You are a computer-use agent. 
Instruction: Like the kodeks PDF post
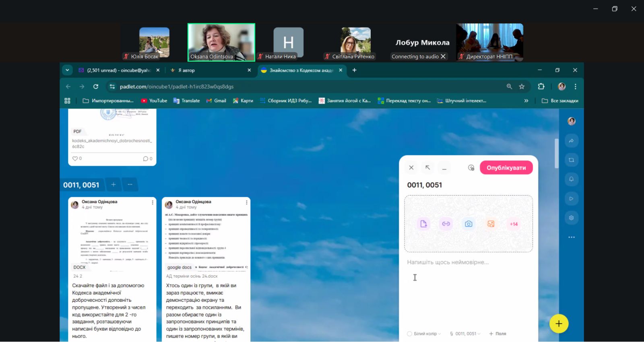tap(75, 159)
